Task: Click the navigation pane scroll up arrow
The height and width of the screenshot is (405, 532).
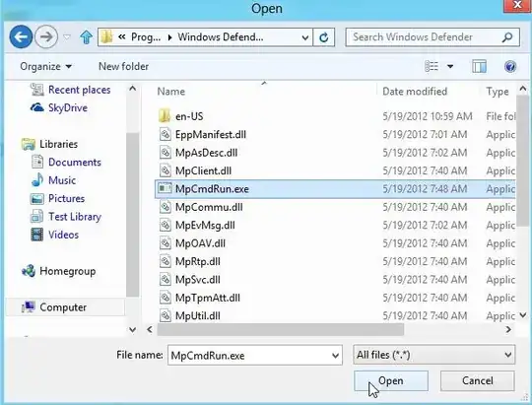Action: click(x=133, y=89)
